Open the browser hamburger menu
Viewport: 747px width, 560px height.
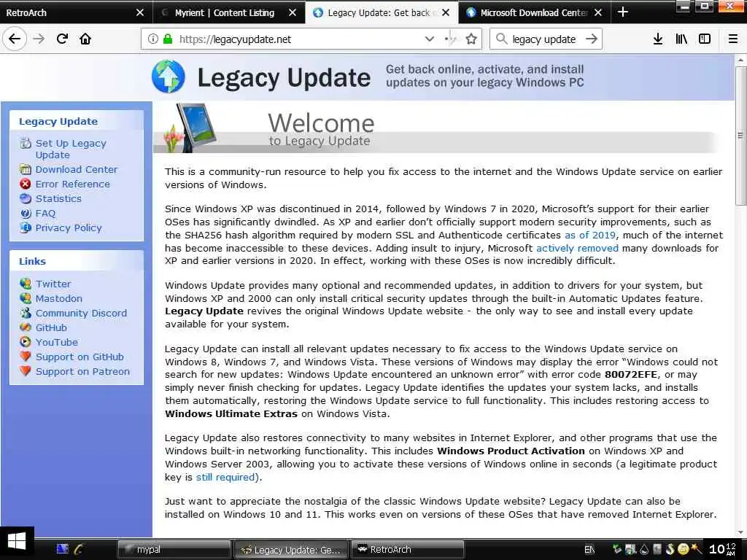coord(733,39)
